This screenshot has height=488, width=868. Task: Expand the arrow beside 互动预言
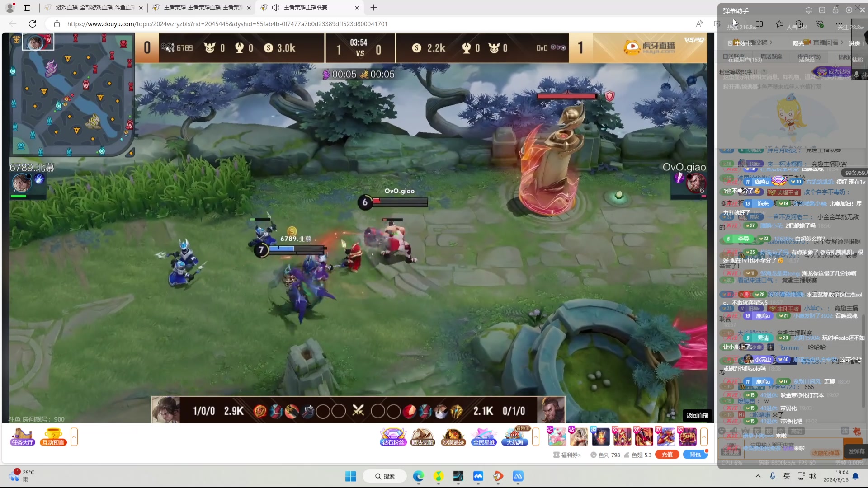74,437
